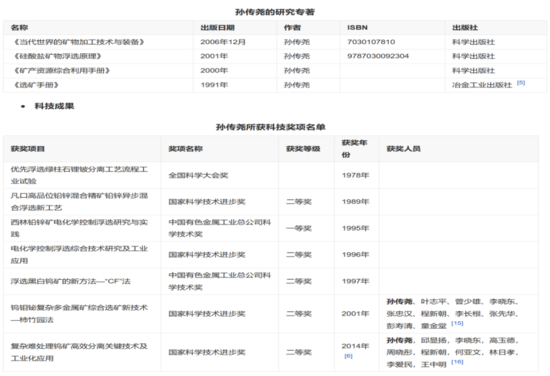Click the project 电化学控制浮选综合技术研究及工业应用
The height and width of the screenshot is (376, 550).
coord(79,255)
